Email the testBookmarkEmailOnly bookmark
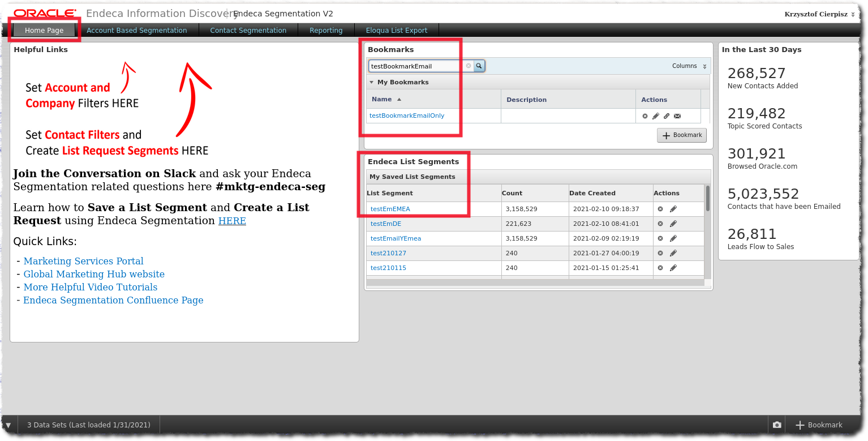Image resolution: width=868 pixels, height=441 pixels. click(677, 116)
